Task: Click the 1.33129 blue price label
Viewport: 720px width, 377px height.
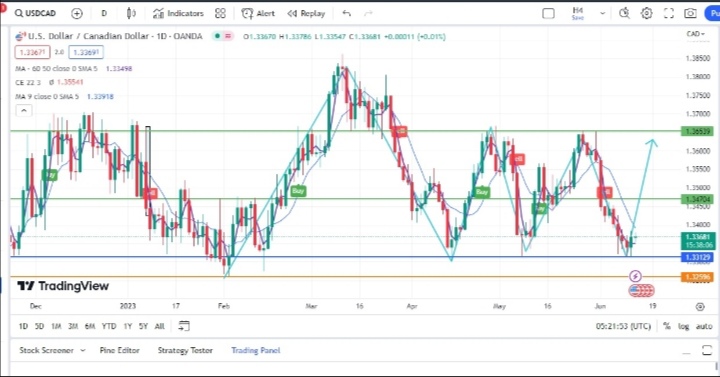Action: pyautogui.click(x=698, y=257)
